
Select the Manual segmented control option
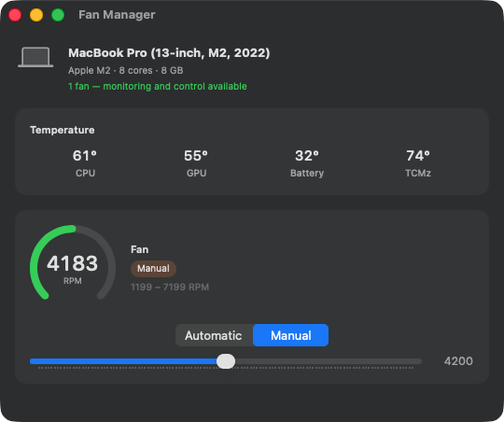pos(290,335)
